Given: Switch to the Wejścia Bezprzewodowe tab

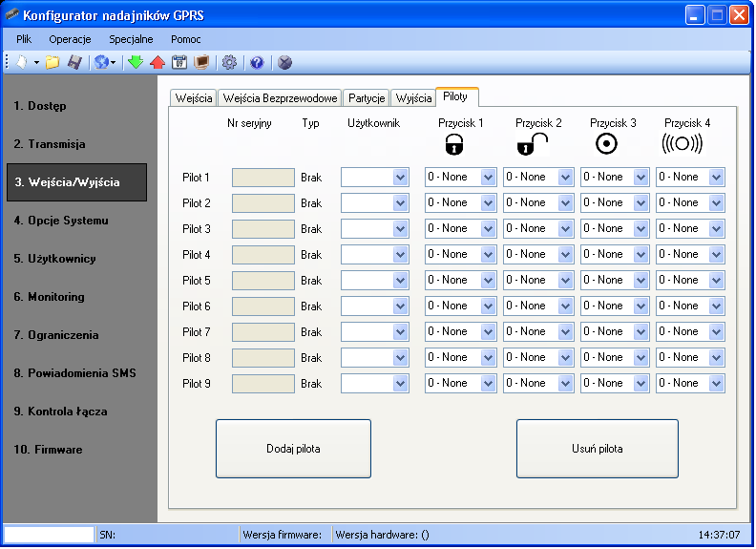Looking at the screenshot, I should (280, 98).
